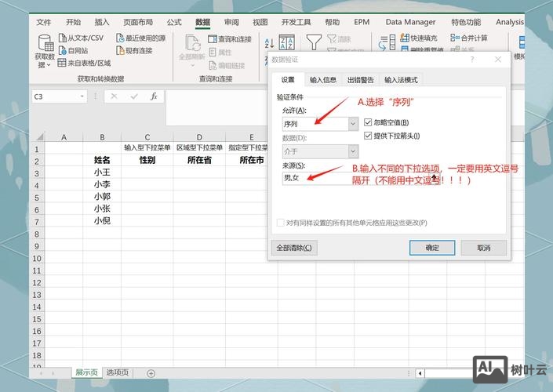Open the 获取数据 (Get Data) icon
The height and width of the screenshot is (392, 553).
point(45,43)
